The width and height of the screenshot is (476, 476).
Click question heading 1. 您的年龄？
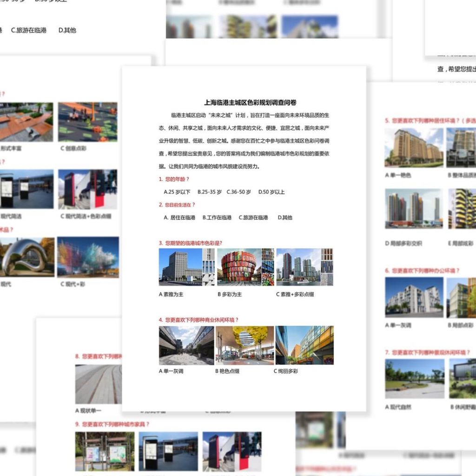point(174,179)
